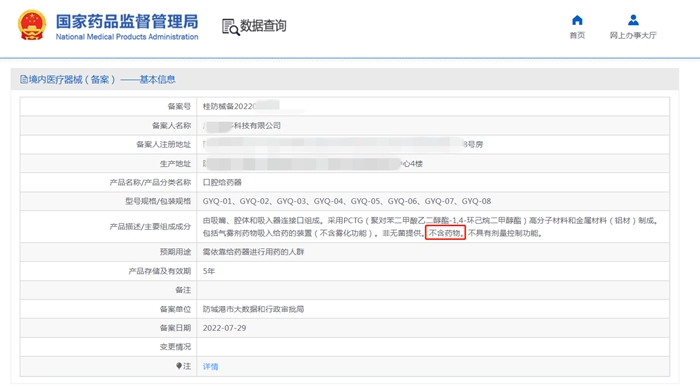Screen dimensions: 700x390
Task: Click the pin icon next to 注
Action: tap(179, 366)
